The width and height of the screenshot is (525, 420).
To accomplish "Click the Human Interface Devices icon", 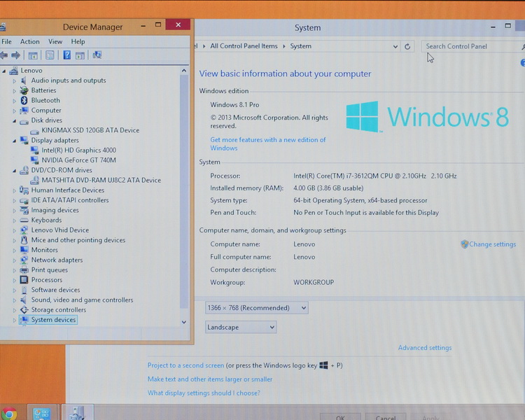I will tap(24, 190).
